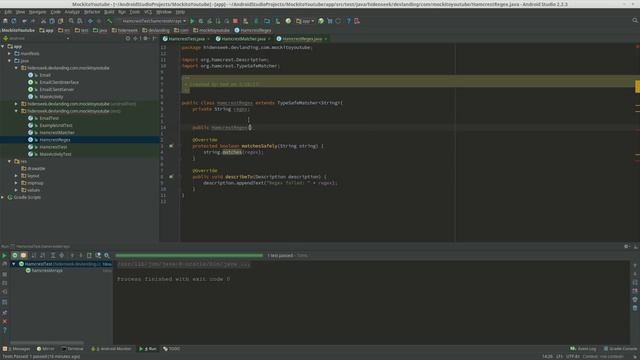Click the Cut scissors icon in toolbar
640x360 pixels.
[43, 21]
